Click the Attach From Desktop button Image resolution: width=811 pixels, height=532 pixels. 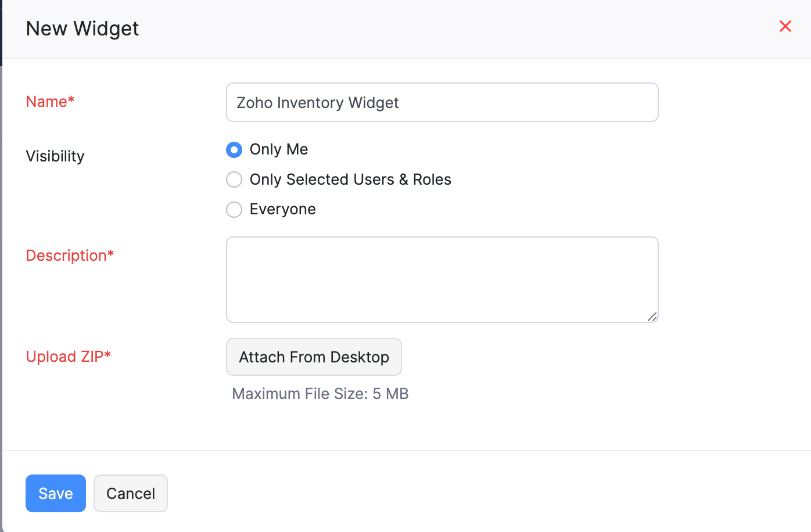coord(314,357)
